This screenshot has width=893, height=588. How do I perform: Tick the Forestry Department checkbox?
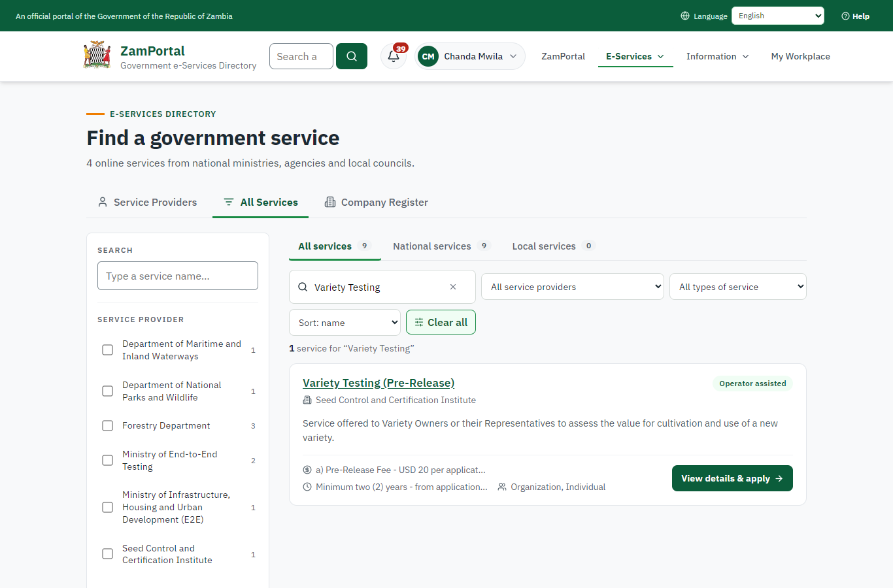point(108,426)
